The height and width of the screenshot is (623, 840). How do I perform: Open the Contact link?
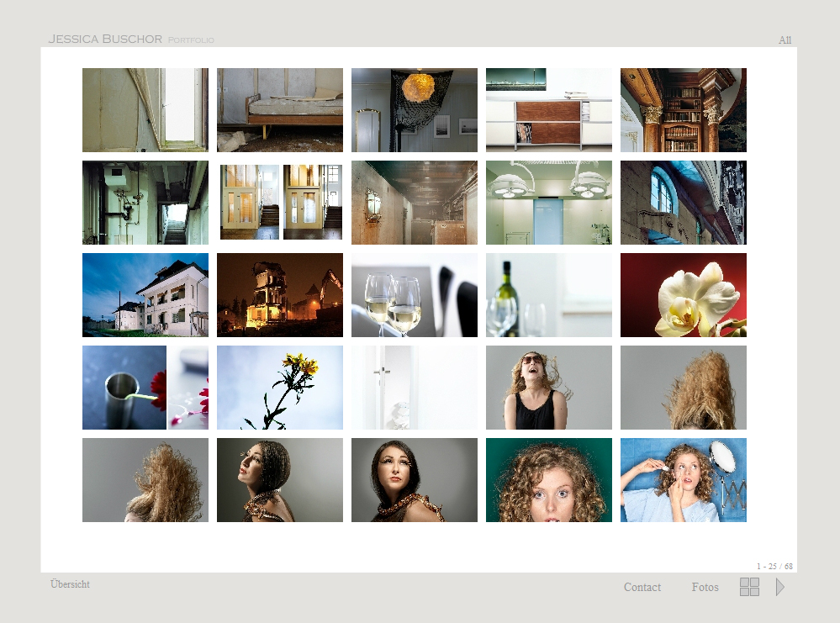tap(642, 587)
